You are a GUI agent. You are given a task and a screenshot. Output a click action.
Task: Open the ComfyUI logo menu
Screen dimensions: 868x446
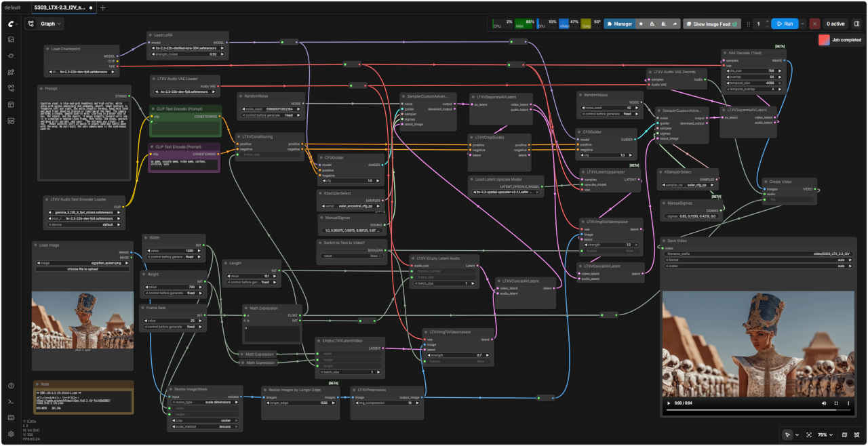tap(11, 24)
